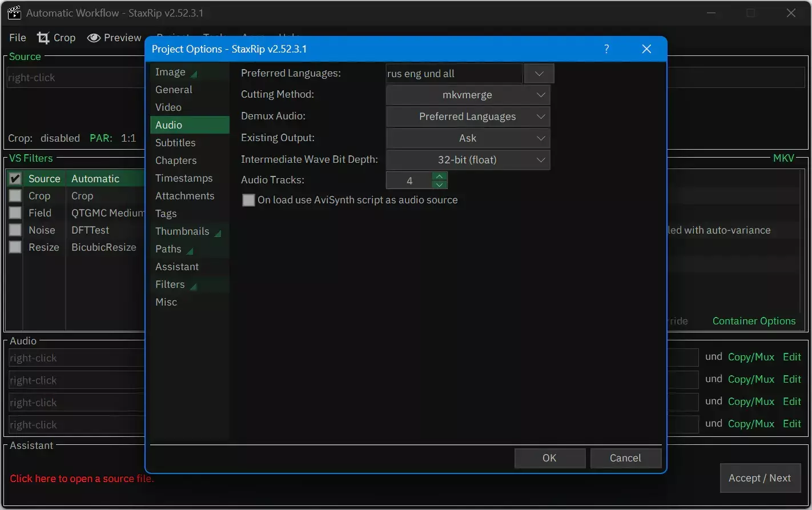Select Subtitles in options sidebar
Viewport: 812px width, 510px height.
pos(175,143)
